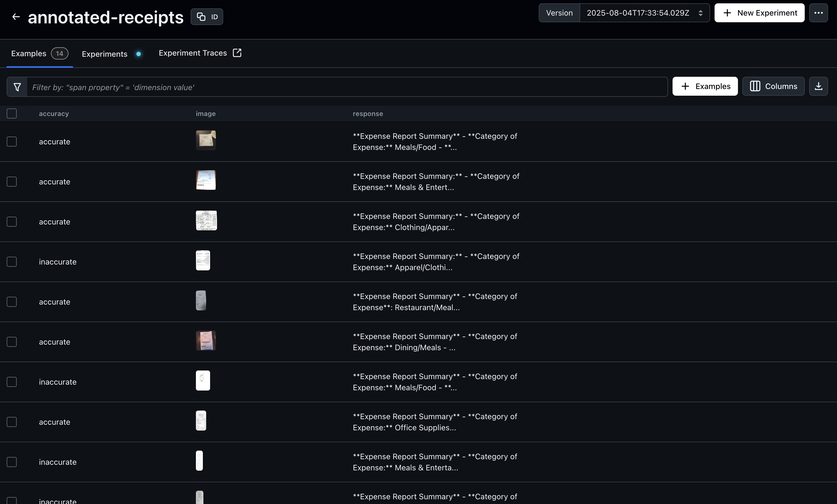The width and height of the screenshot is (837, 504).
Task: Click the span property filter input field
Action: pyautogui.click(x=346, y=87)
